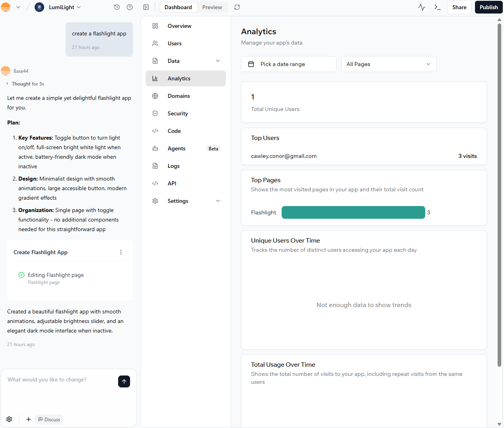Open the activity monitor icon
The height and width of the screenshot is (428, 504).
point(421,7)
